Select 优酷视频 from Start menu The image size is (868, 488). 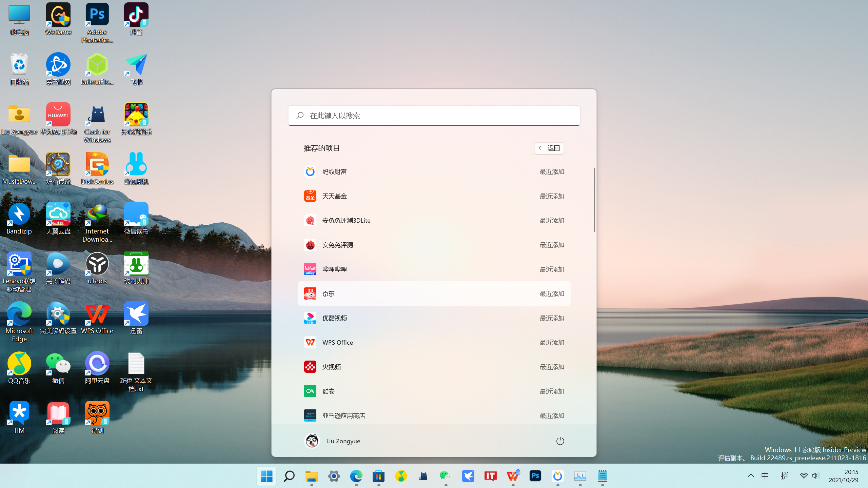click(x=434, y=318)
